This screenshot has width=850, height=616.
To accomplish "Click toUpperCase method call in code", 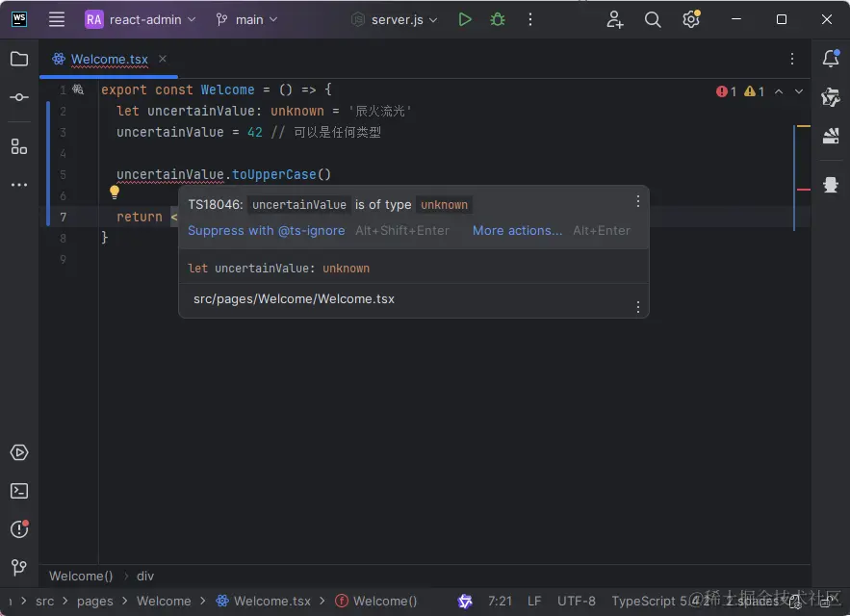I will coord(273,174).
